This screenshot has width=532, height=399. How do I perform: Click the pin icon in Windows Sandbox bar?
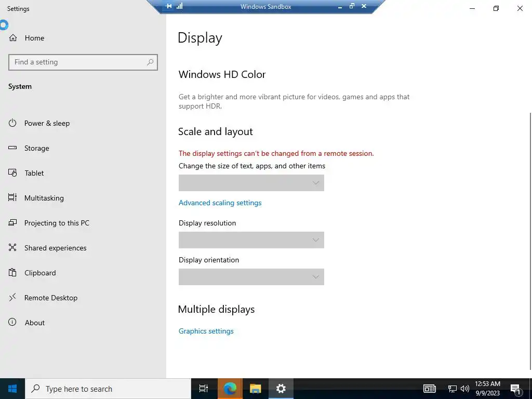click(x=168, y=6)
